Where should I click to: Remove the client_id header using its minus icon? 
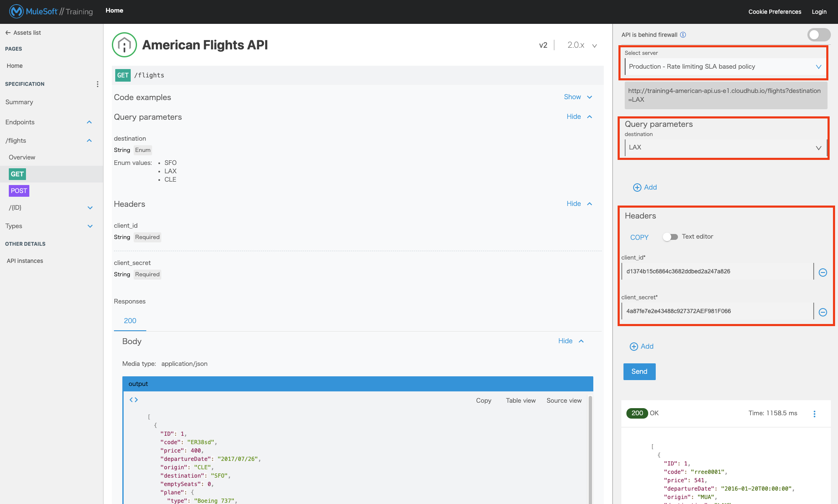pos(822,272)
